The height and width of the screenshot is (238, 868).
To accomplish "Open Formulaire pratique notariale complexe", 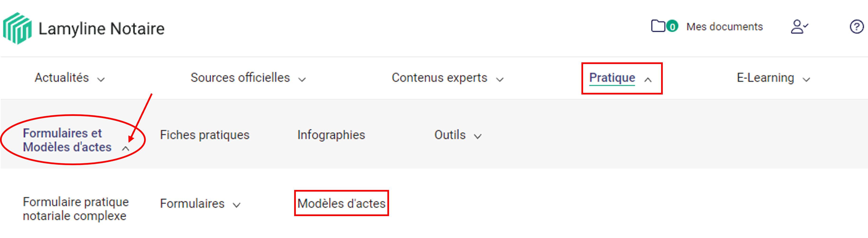I will (x=75, y=209).
